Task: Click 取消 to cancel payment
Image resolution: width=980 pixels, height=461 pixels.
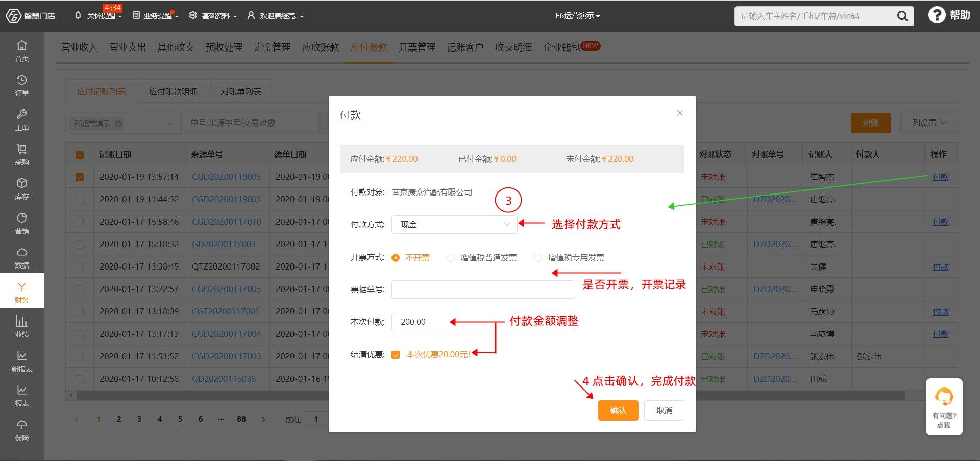Action: point(664,410)
